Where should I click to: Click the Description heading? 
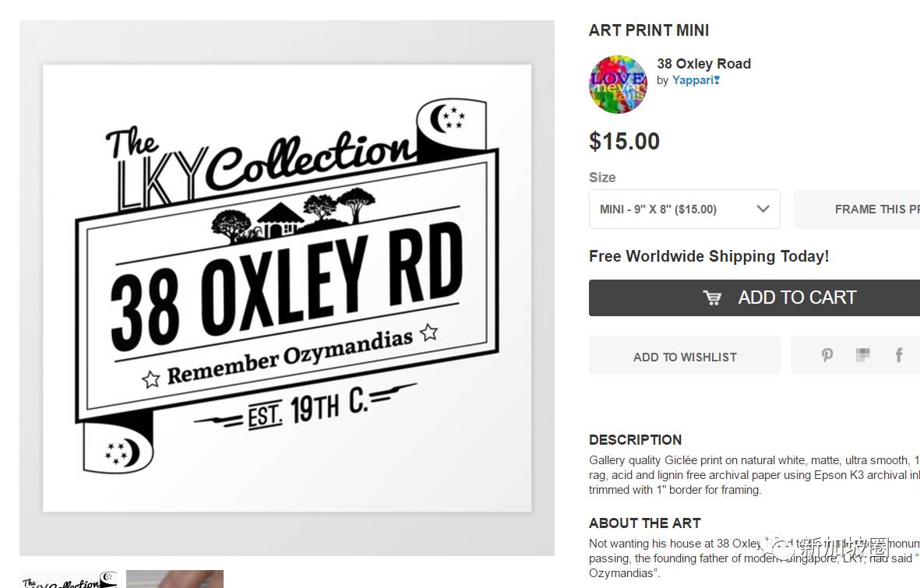coord(636,439)
